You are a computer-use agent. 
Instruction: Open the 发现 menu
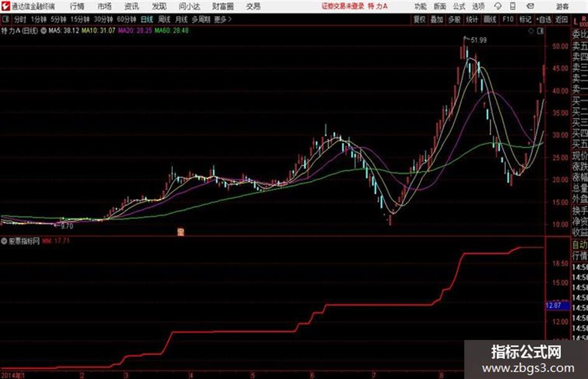tap(159, 6)
